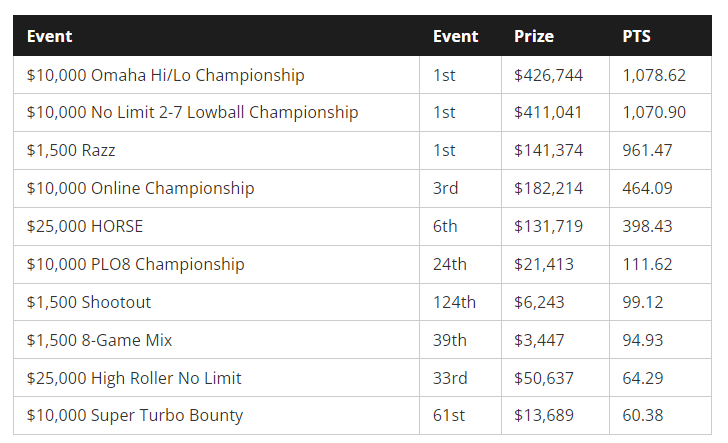Screen dimensions: 728x443
Task: Click $10,000 PLO8 Championship event name
Action: [x=136, y=265]
